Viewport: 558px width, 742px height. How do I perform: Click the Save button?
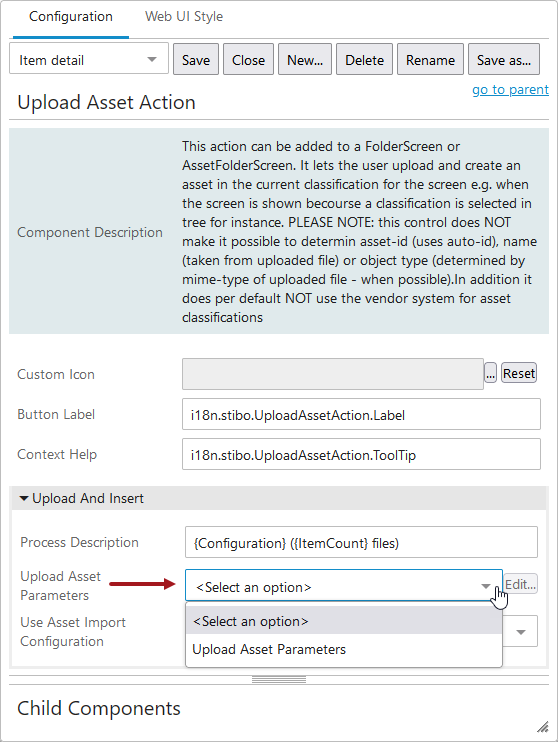195,60
